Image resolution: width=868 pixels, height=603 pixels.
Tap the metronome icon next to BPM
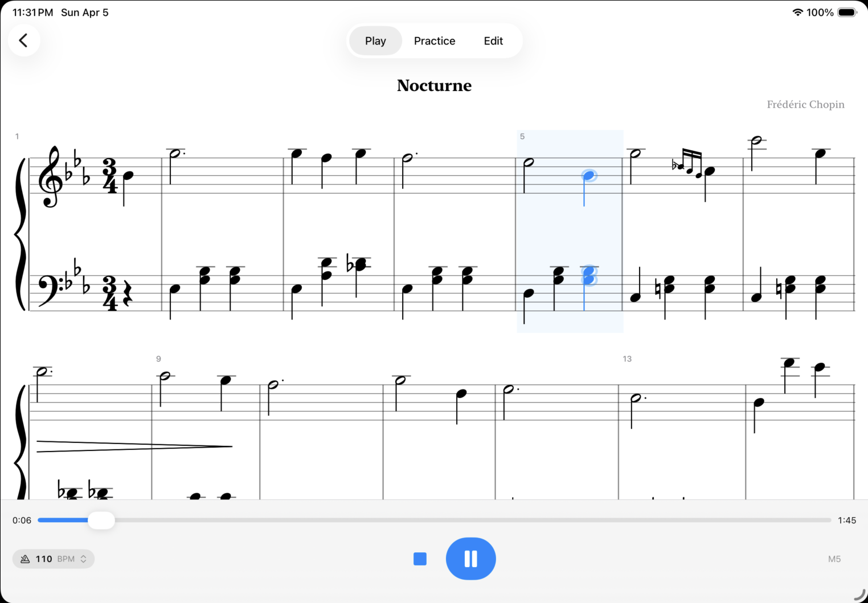click(24, 559)
